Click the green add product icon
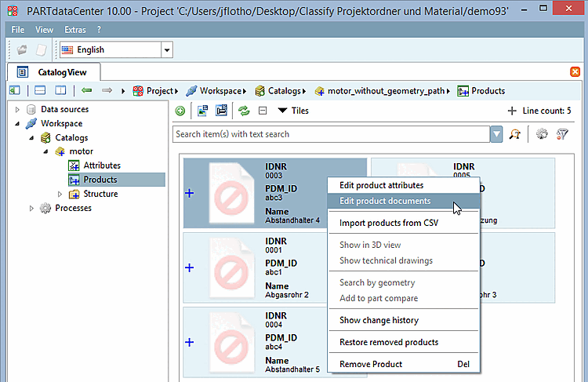This screenshot has height=382, width=588. [180, 111]
